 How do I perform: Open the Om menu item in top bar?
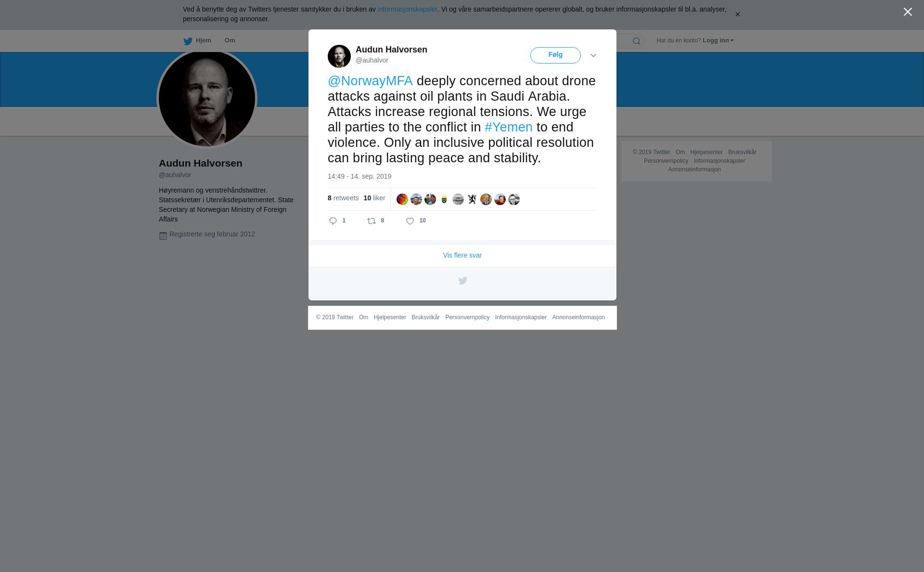[230, 40]
